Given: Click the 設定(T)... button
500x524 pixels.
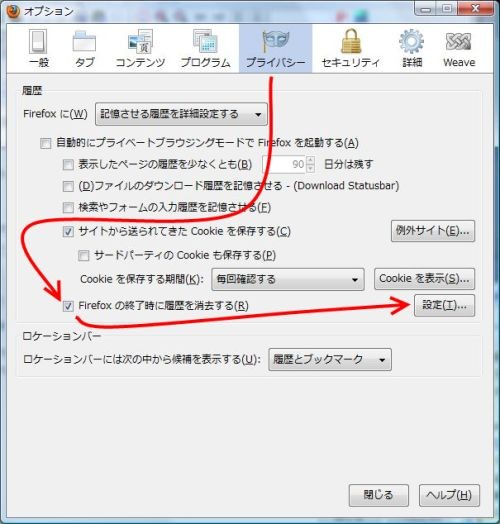Looking at the screenshot, I should [445, 305].
